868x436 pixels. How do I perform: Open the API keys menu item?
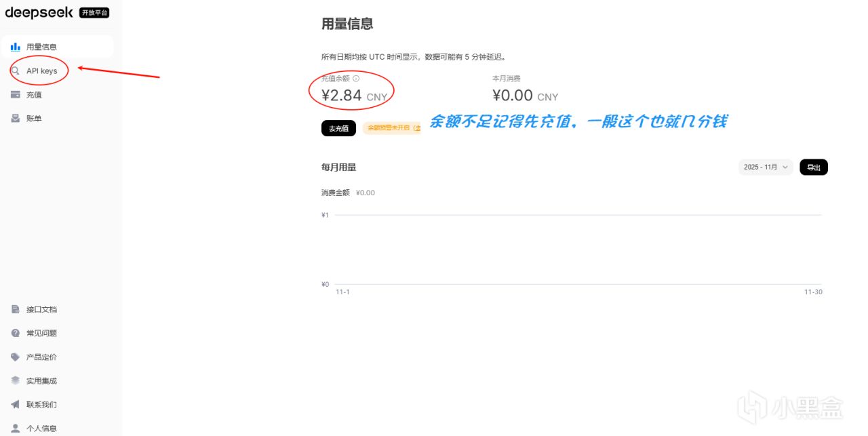(57, 71)
